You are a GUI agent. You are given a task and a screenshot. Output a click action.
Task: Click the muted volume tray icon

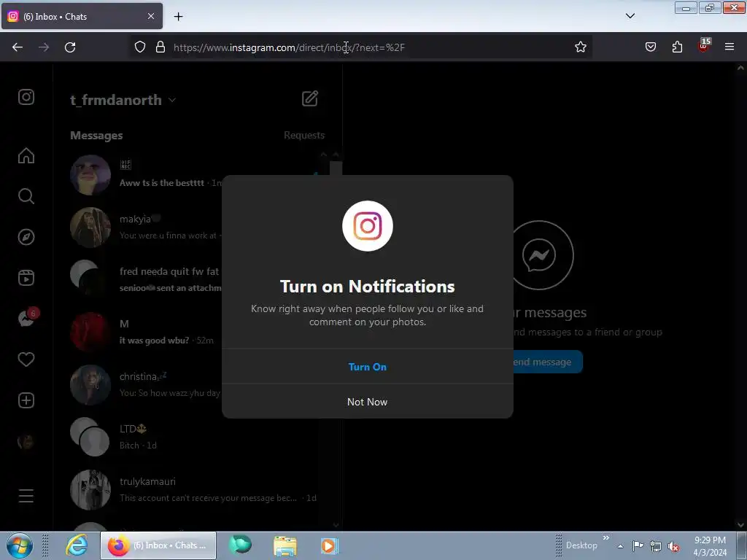point(673,546)
